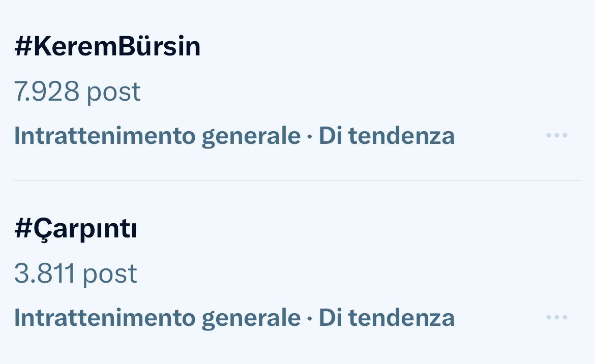Click the number 3.811 under #Çarpıntı
Viewport: 595px width, 364px height.
pyautogui.click(x=45, y=274)
